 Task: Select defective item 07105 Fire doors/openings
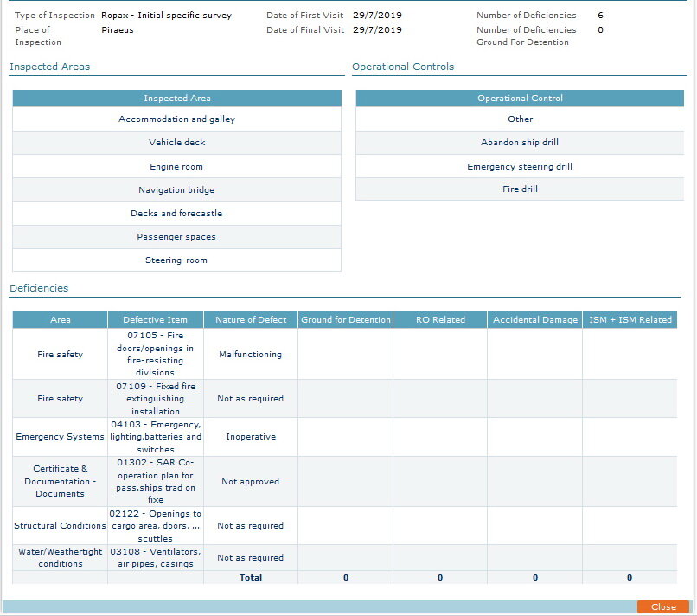(x=155, y=354)
